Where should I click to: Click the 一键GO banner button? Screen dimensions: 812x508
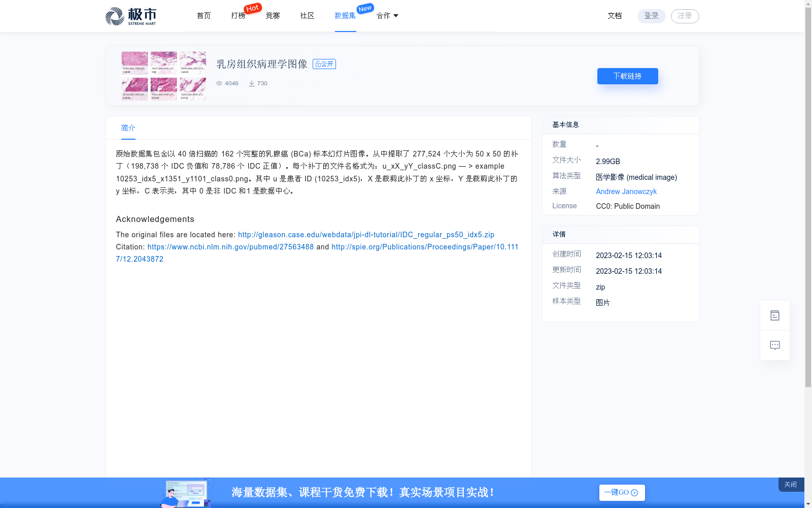coord(622,493)
